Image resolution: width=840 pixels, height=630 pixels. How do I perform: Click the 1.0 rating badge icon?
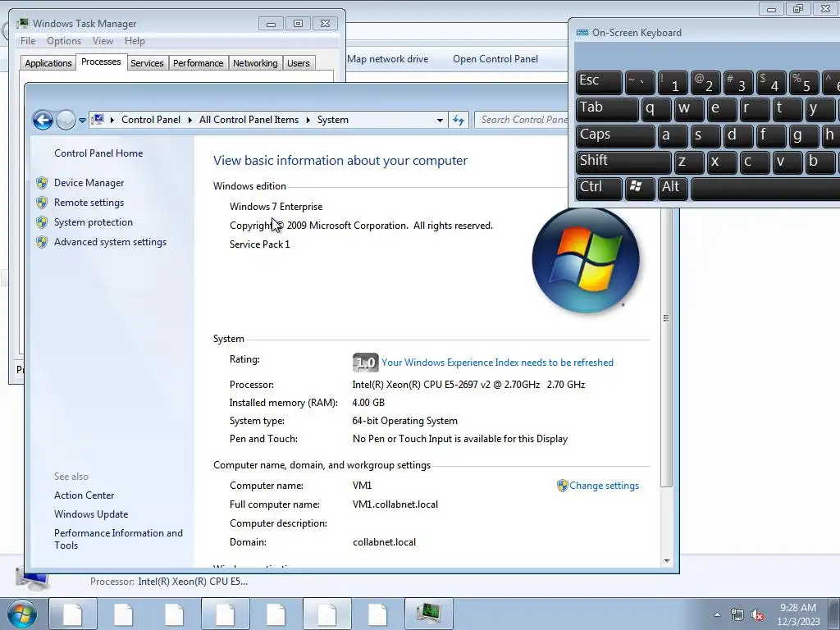[365, 363]
